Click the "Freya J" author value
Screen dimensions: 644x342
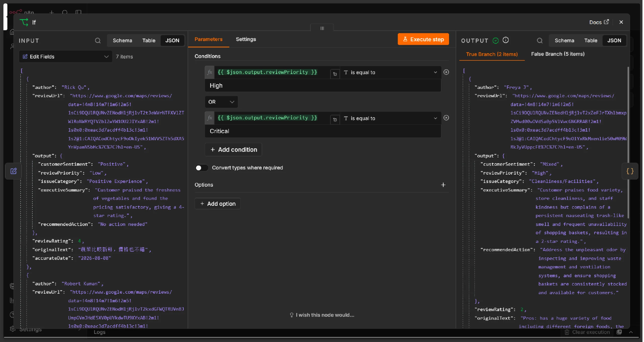pos(516,87)
